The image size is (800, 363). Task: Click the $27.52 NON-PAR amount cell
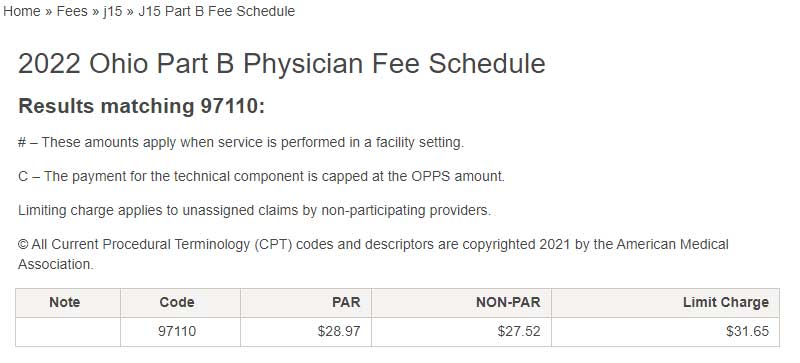tap(461, 332)
